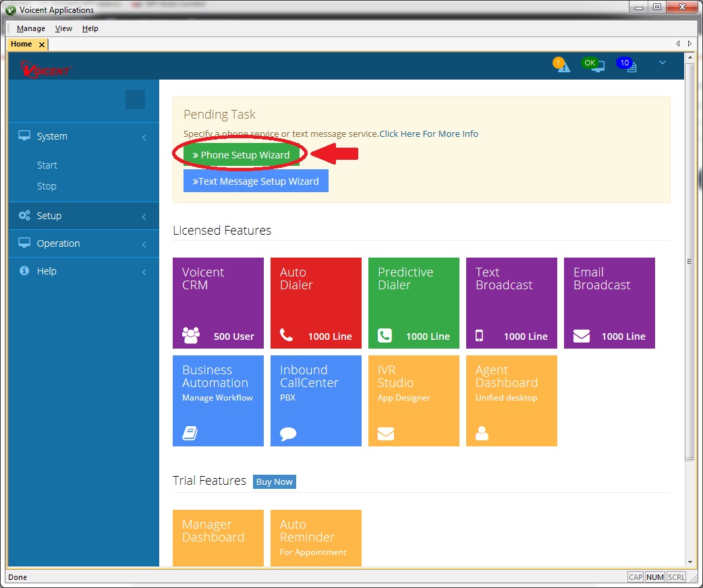Select the Text Broadcast tile
703x588 pixels.
(x=511, y=303)
